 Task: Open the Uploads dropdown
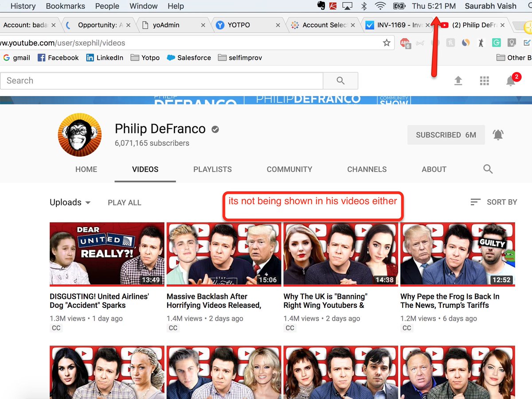(x=70, y=202)
